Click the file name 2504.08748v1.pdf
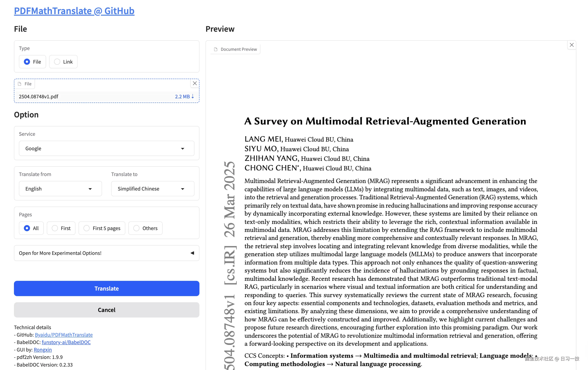Image resolution: width=588 pixels, height=370 pixels. point(39,96)
